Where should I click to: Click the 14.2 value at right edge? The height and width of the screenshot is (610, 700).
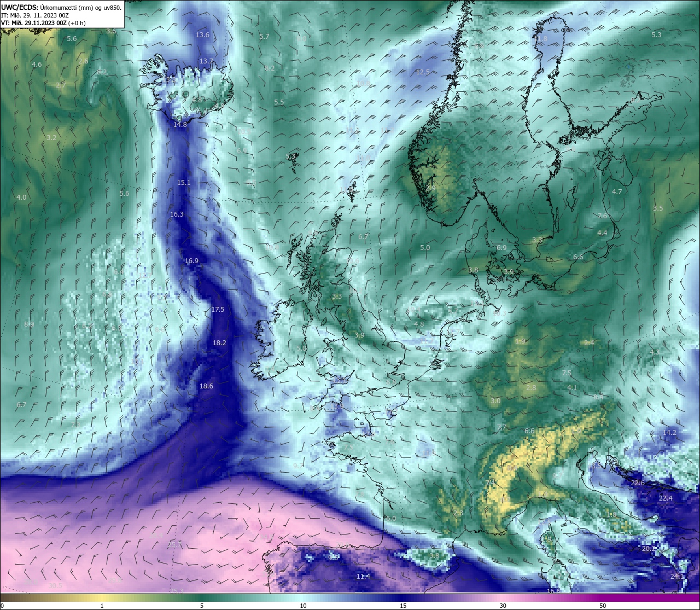point(669,433)
